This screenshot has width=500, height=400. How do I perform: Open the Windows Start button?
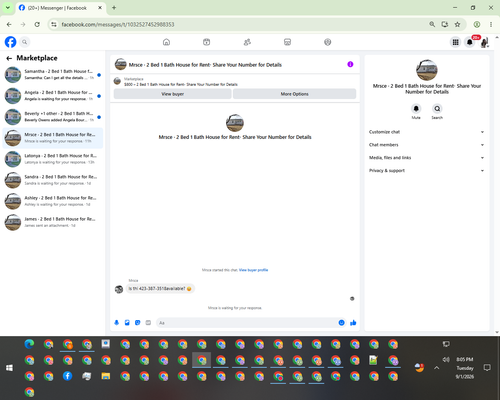click(9, 368)
